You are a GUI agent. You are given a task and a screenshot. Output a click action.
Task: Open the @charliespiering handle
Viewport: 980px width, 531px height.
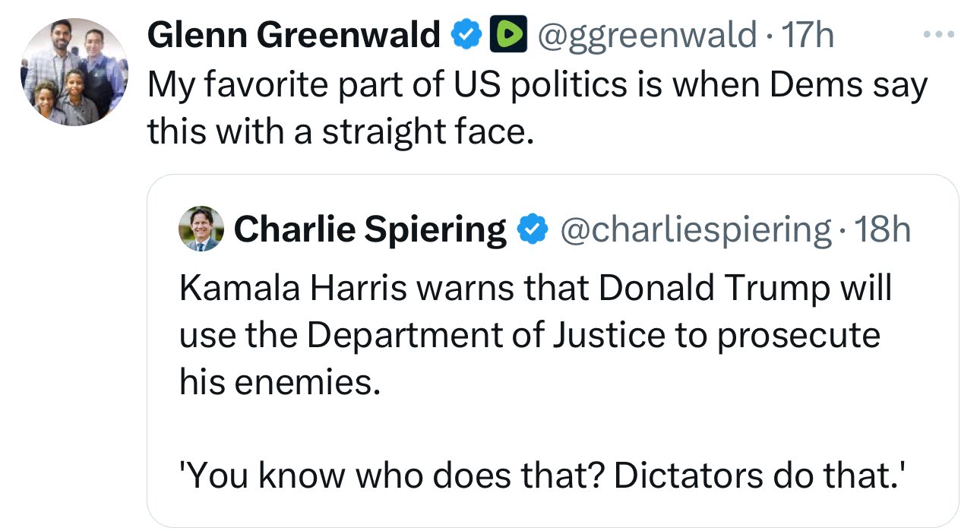pos(694,229)
